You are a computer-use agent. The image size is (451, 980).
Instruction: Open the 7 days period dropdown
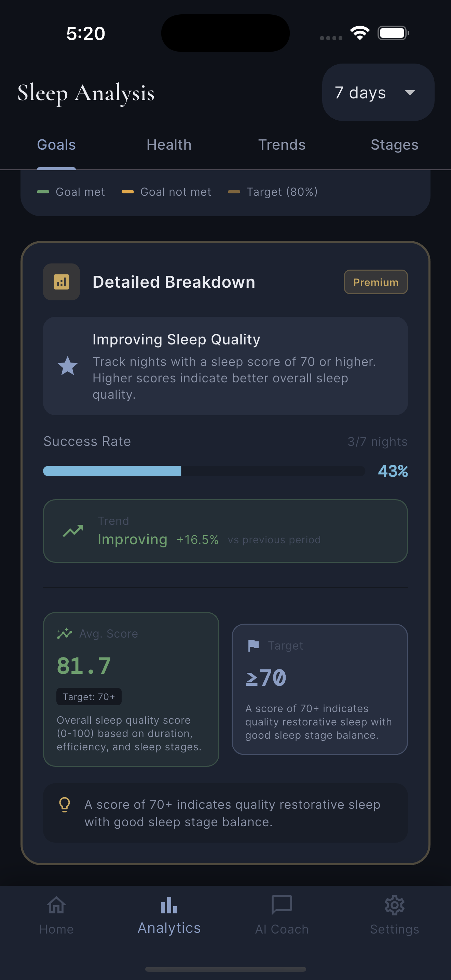(x=378, y=93)
